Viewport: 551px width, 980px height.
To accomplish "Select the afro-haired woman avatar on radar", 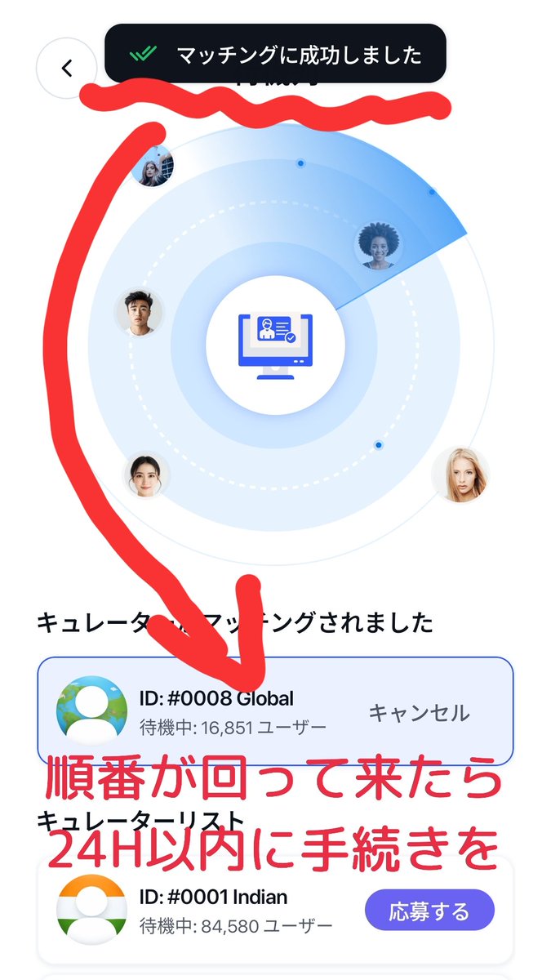I will click(x=380, y=245).
